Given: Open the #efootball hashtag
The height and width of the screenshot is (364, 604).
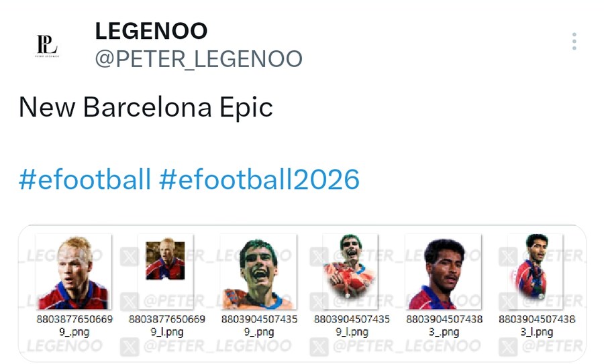Looking at the screenshot, I should [85, 180].
